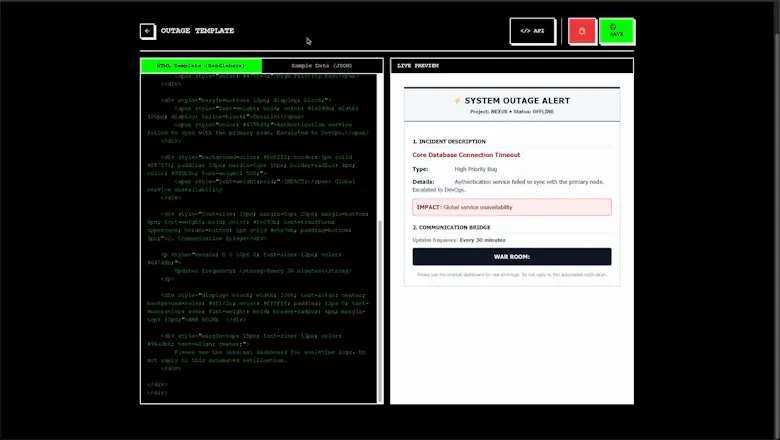Click the 'Type:' label in preview
The width and height of the screenshot is (780, 440).
[x=420, y=170]
